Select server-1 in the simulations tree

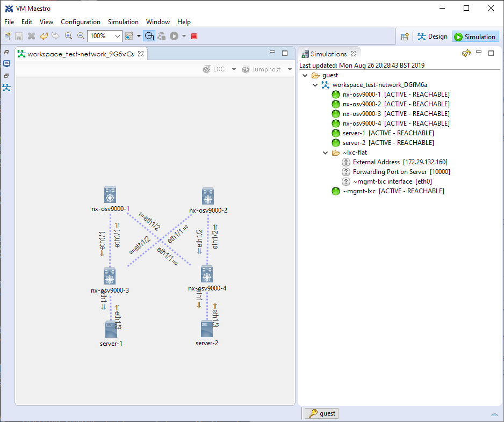(383, 133)
